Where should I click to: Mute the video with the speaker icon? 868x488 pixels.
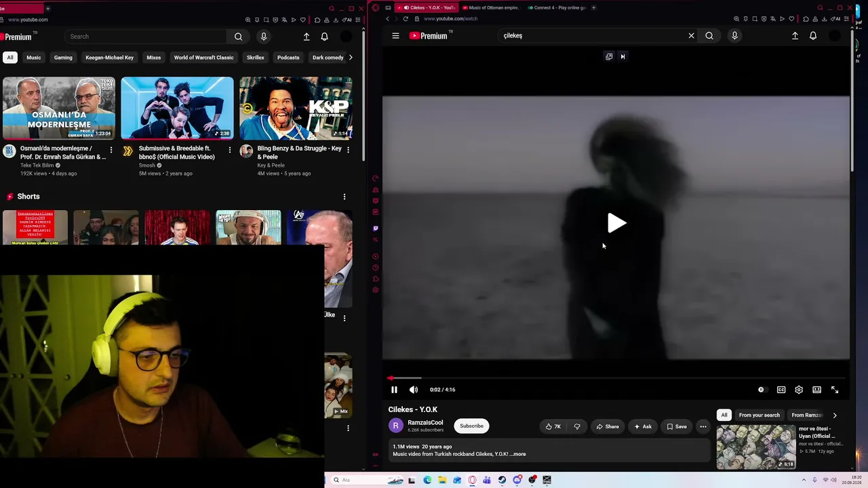coord(414,390)
